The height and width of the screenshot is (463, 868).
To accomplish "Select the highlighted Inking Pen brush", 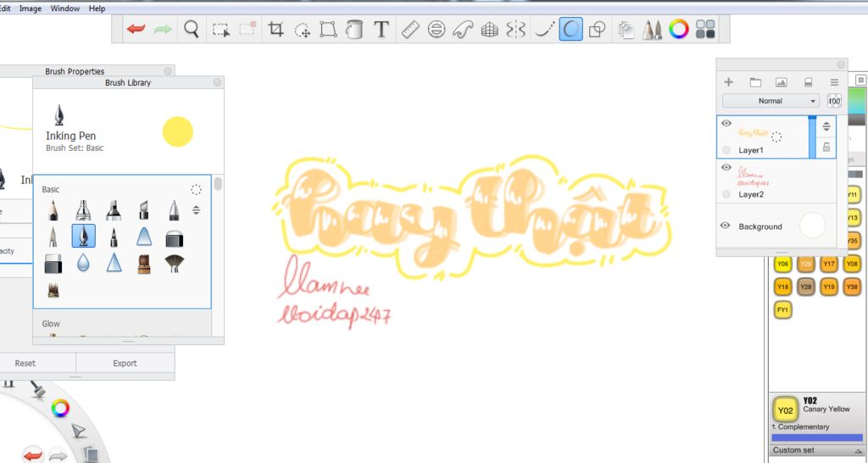I will [83, 236].
